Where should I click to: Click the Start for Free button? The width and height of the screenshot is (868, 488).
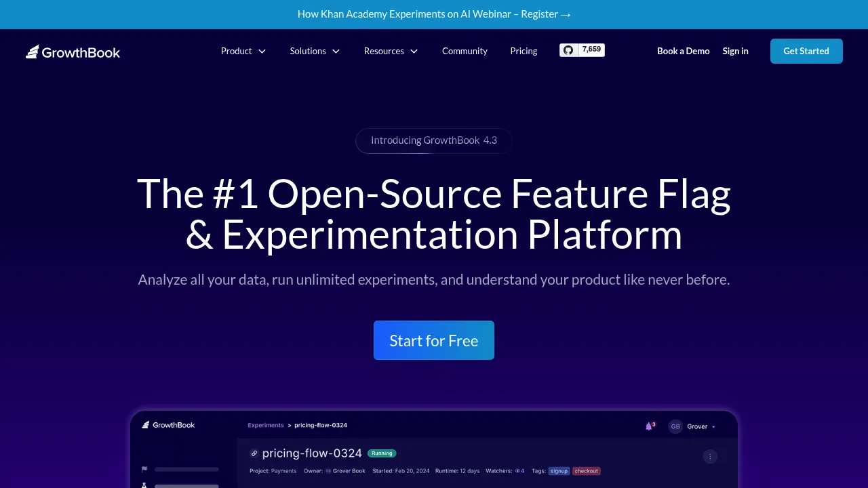click(434, 340)
